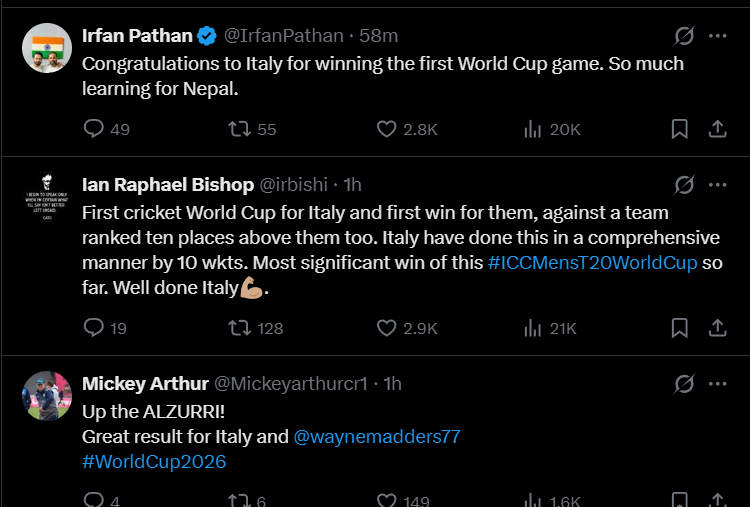Visit the @waynemadders77 mention link
The image size is (750, 507).
pos(376,436)
